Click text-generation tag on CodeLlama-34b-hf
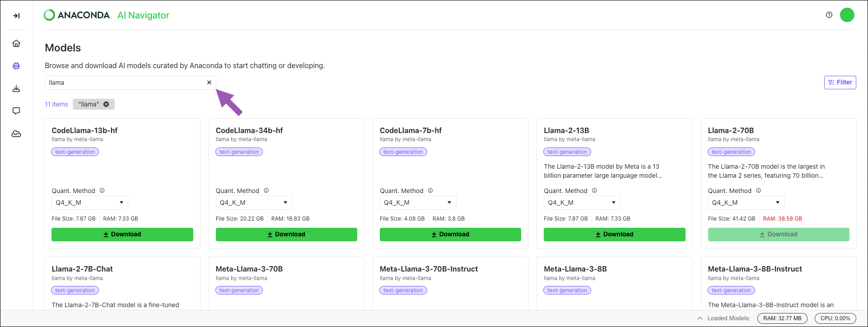868x327 pixels. tap(239, 152)
